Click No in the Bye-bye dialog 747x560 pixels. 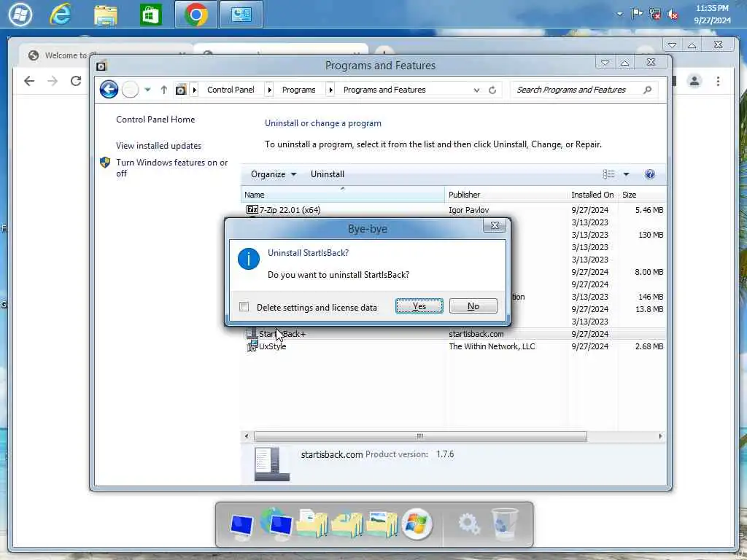tap(473, 306)
